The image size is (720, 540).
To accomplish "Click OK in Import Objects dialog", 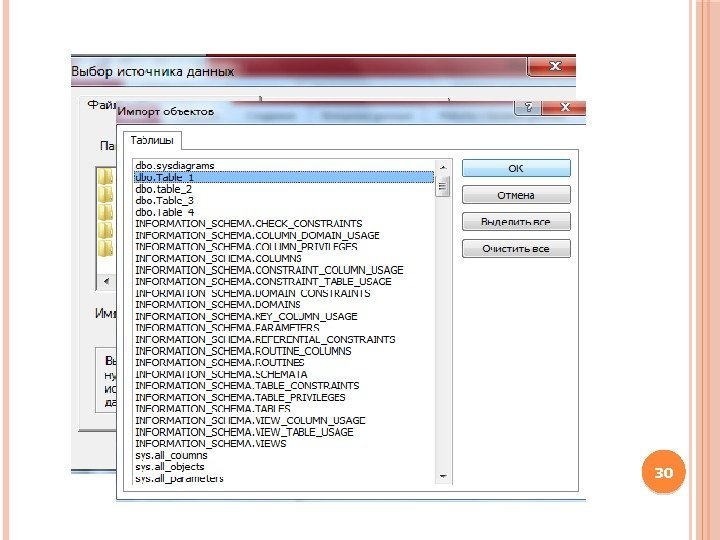I will click(516, 168).
